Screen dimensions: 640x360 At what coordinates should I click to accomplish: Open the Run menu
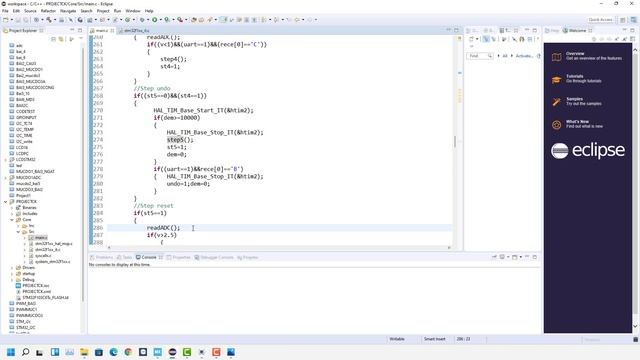[x=118, y=11]
